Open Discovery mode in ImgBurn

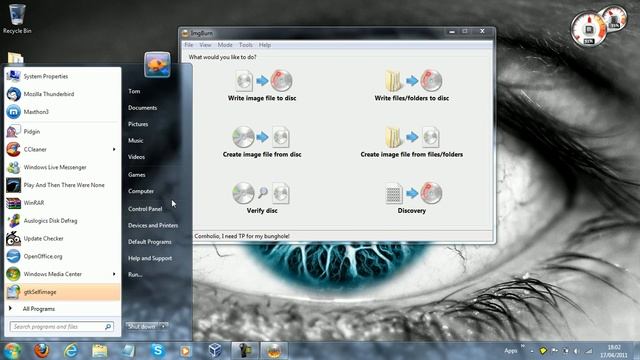click(411, 198)
